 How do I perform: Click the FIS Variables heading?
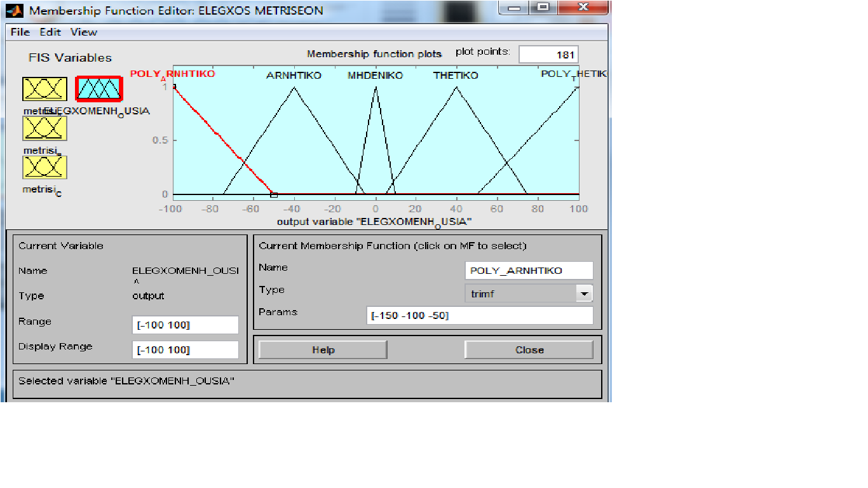click(x=70, y=58)
